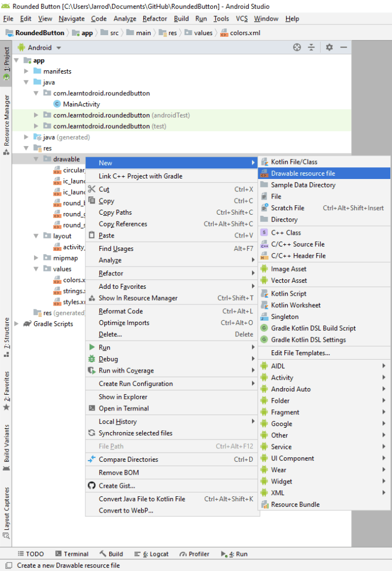Open the TODO tool window
The image size is (392, 571).
tap(30, 554)
